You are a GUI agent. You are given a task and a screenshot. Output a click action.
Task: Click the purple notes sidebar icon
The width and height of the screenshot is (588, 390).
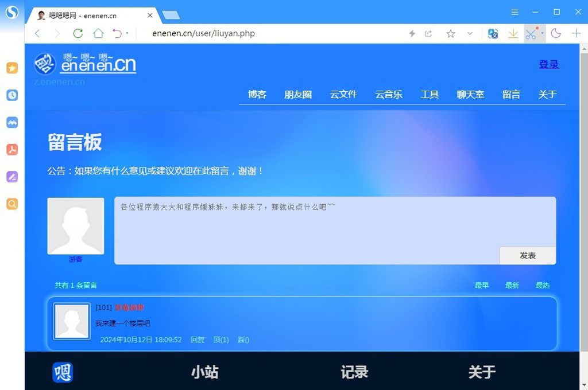[x=12, y=177]
